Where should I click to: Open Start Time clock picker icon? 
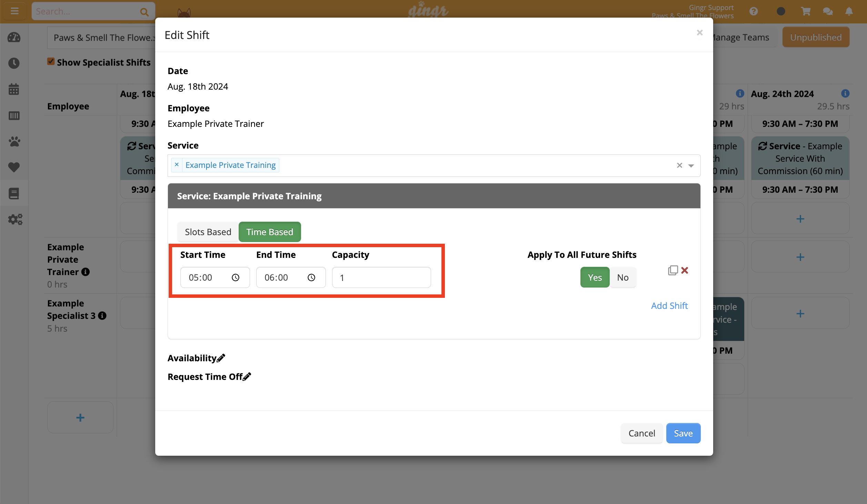(x=236, y=278)
